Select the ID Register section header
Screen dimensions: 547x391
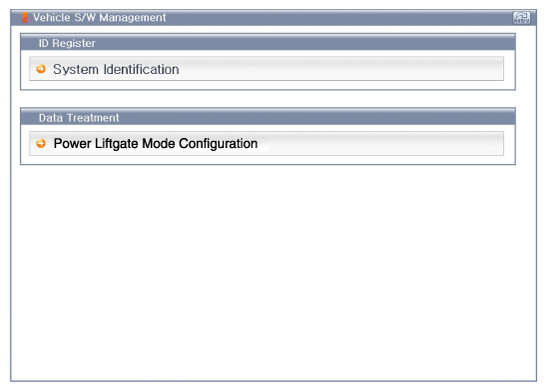268,43
